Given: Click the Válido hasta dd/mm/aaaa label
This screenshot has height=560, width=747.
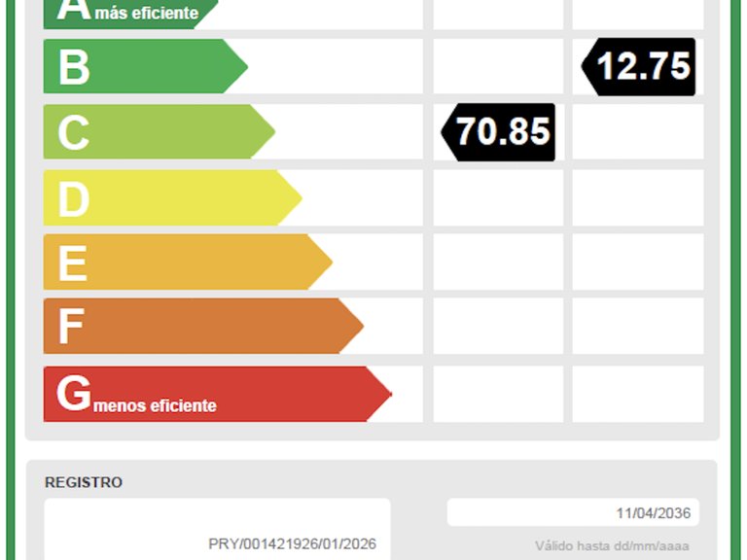Looking at the screenshot, I should [612, 545].
